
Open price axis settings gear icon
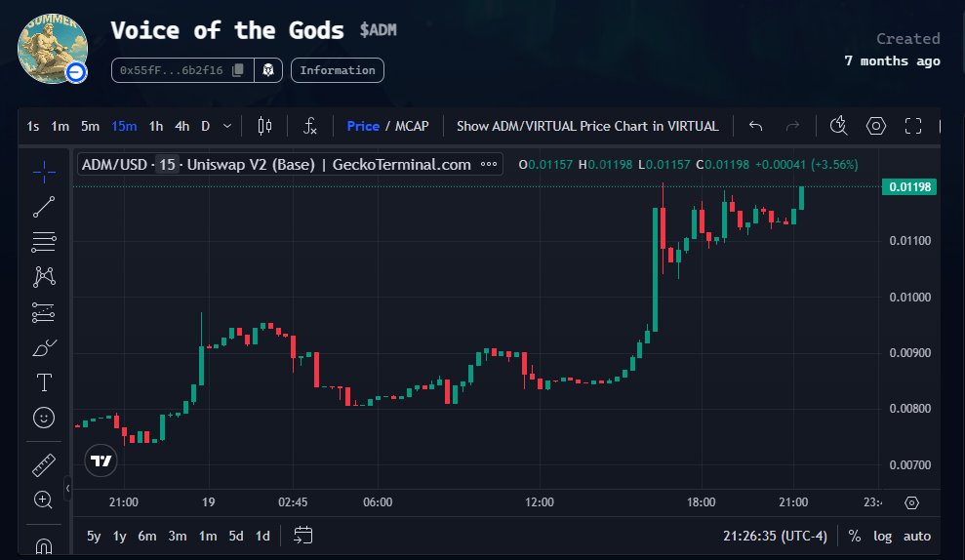point(911,502)
